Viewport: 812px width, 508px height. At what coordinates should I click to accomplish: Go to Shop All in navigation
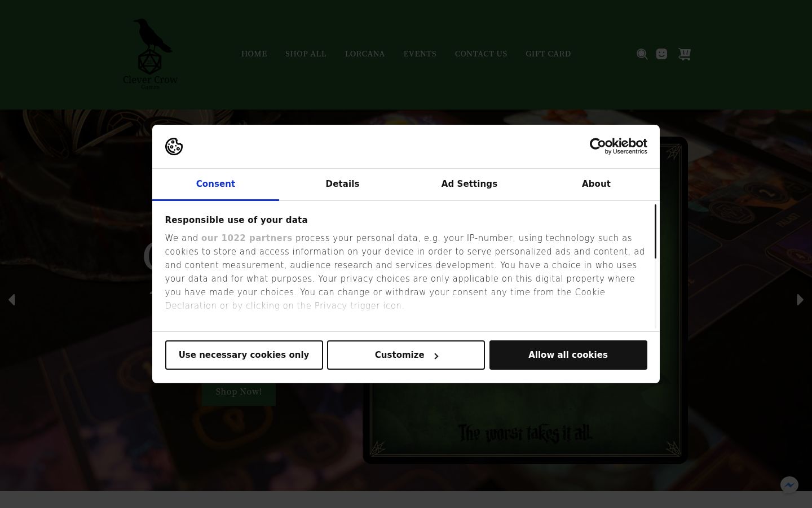pos(306,54)
